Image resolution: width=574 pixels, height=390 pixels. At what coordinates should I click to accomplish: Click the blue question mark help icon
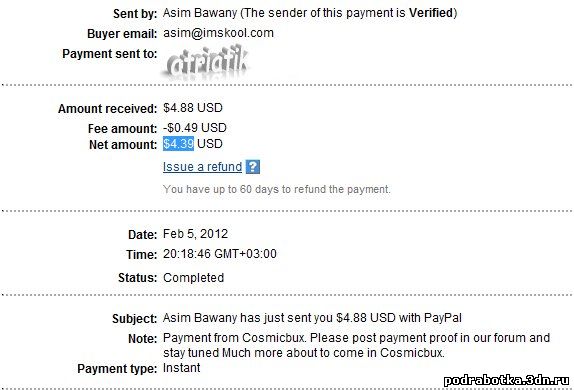pyautogui.click(x=253, y=167)
